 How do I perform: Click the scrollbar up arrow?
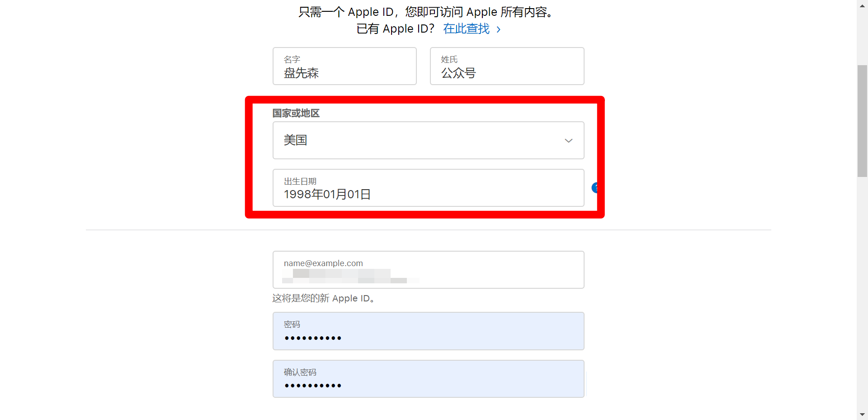pos(862,4)
